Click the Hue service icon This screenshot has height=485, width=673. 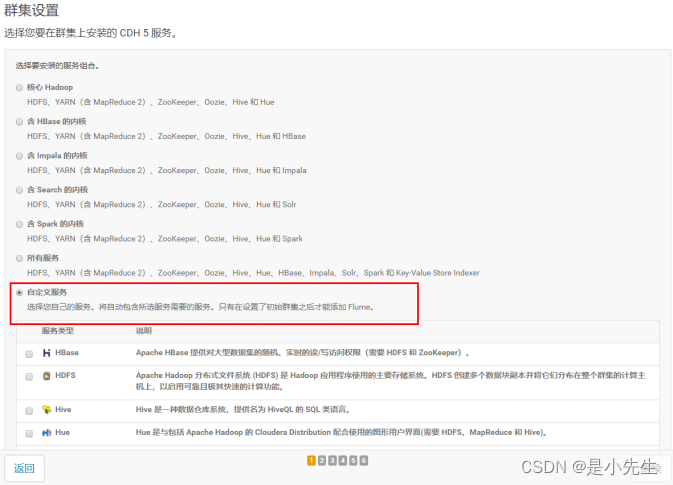coord(46,433)
